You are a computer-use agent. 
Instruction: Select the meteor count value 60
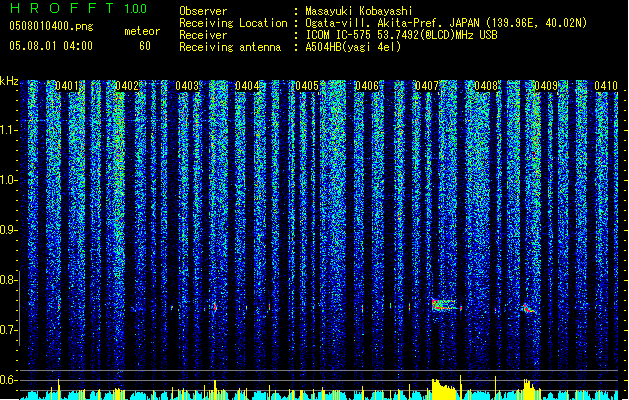point(145,46)
